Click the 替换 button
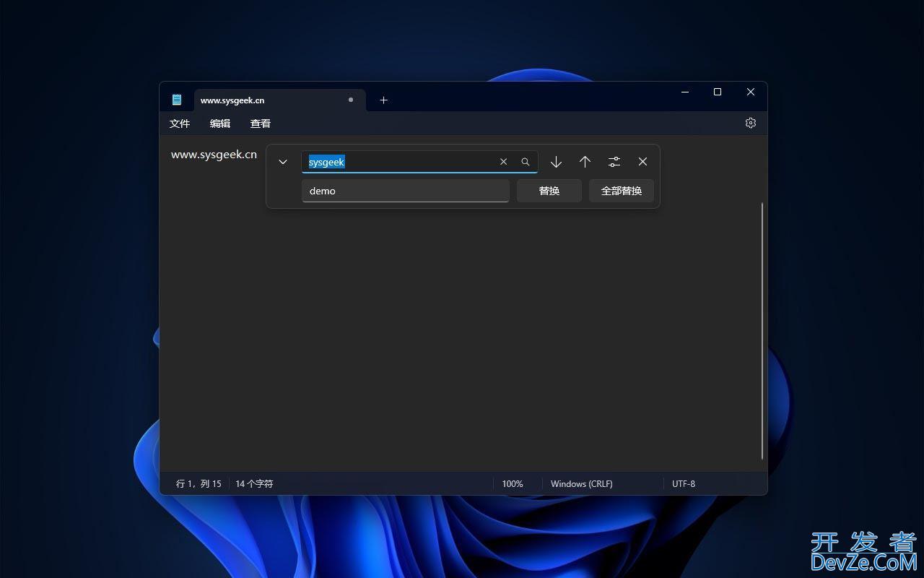The image size is (924, 578). tap(549, 191)
